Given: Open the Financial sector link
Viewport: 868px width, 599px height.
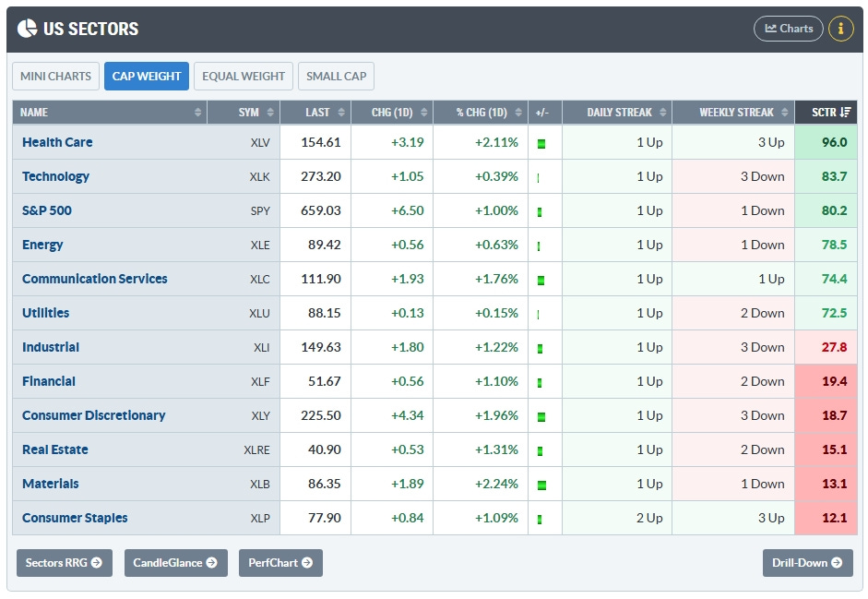Looking at the screenshot, I should pyautogui.click(x=49, y=381).
